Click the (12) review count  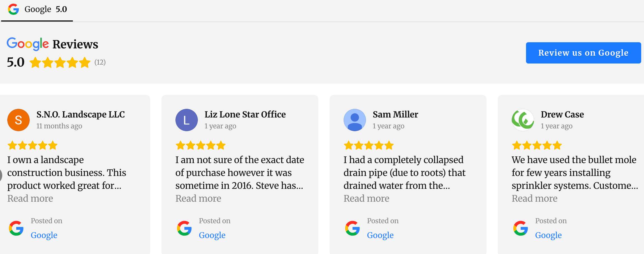[x=100, y=62]
